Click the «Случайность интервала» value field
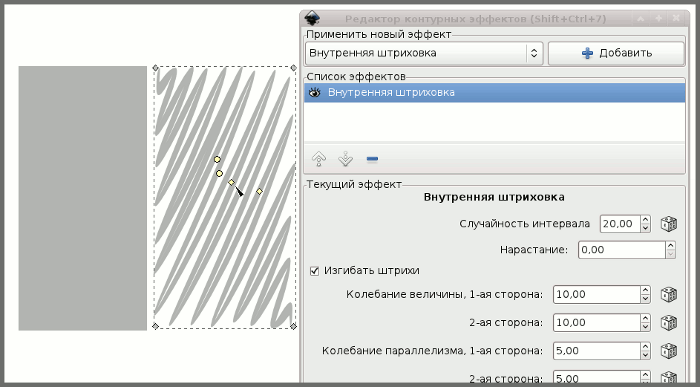This screenshot has width=700, height=387. (x=620, y=224)
